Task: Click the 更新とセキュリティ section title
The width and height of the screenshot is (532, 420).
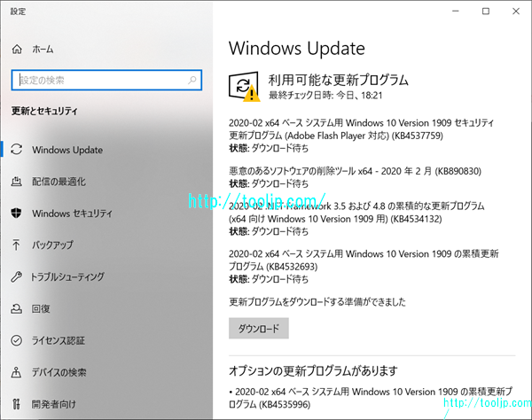Action: pyautogui.click(x=44, y=111)
